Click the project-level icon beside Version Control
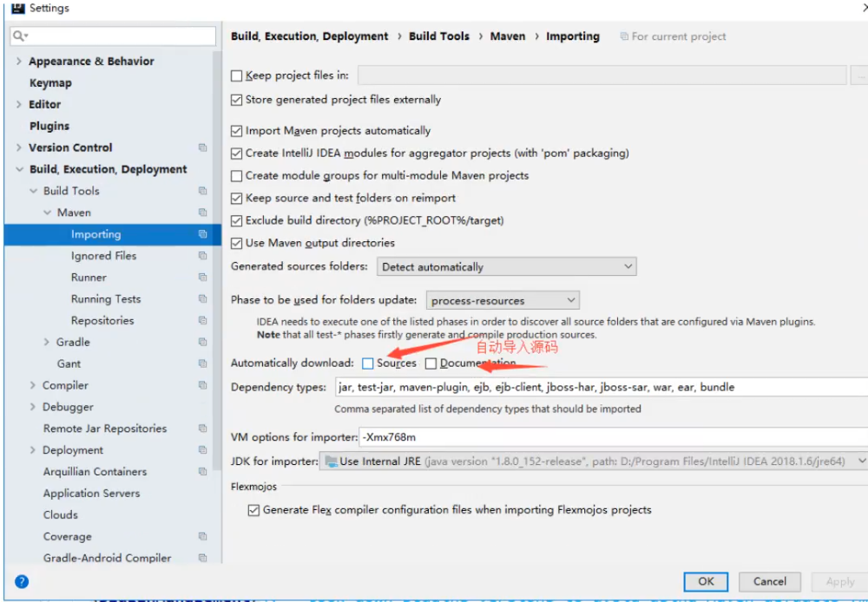 point(202,147)
